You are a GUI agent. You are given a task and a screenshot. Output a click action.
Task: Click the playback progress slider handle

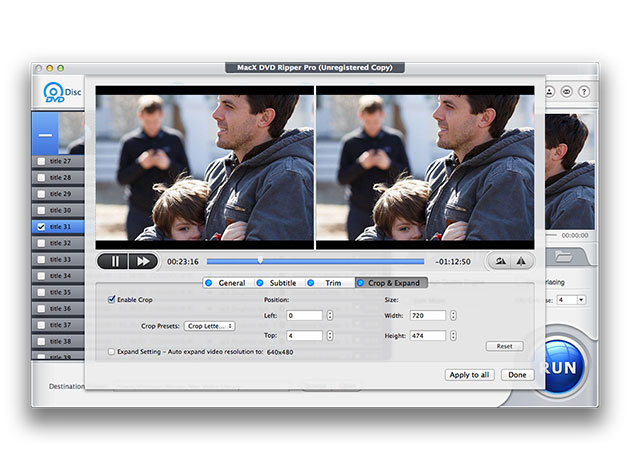tap(260, 261)
